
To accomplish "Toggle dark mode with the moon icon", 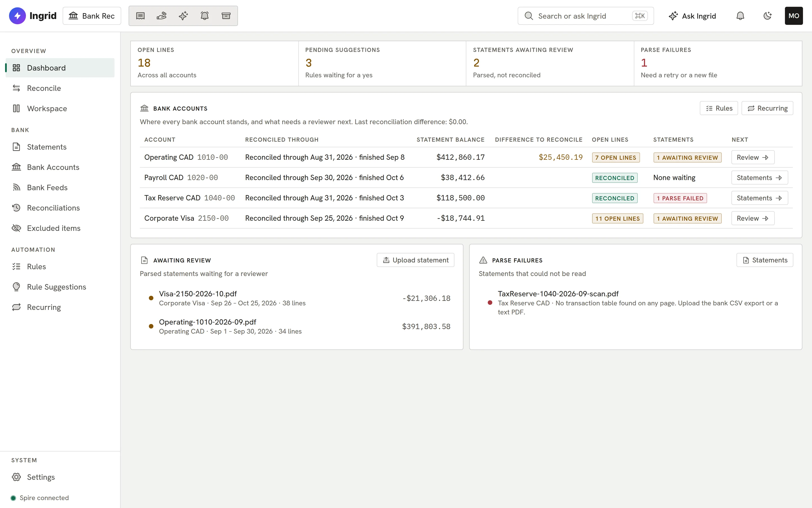I will tap(767, 16).
